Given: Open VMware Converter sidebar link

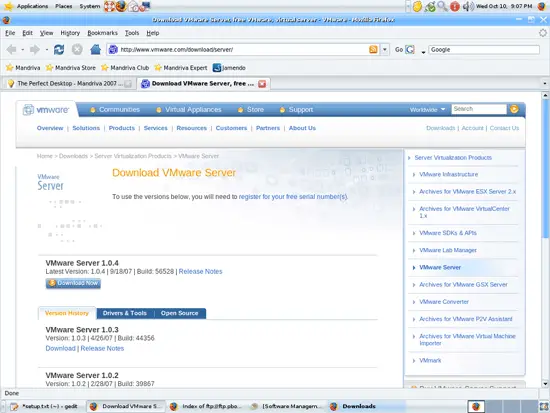Looking at the screenshot, I should [444, 302].
